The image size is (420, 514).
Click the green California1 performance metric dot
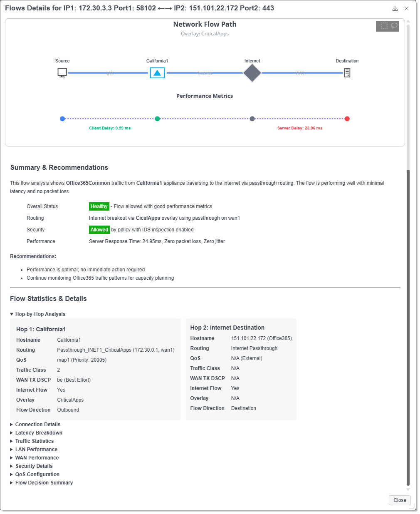157,119
